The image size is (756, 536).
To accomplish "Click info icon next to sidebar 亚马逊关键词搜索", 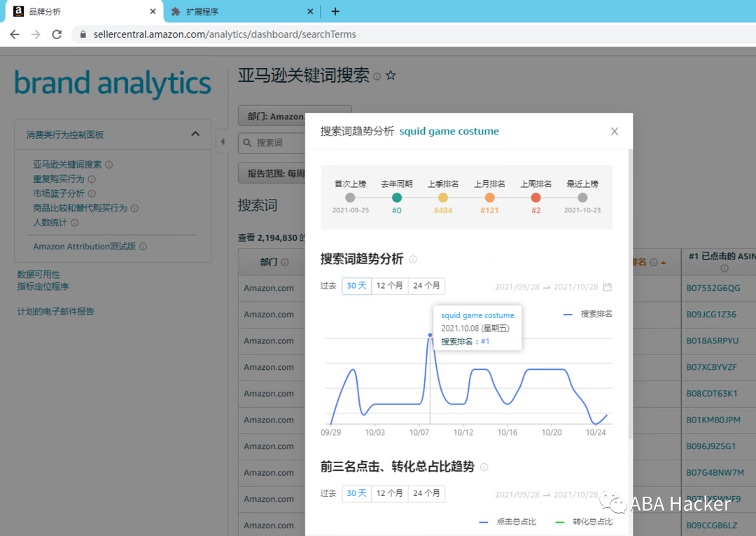I will click(109, 165).
